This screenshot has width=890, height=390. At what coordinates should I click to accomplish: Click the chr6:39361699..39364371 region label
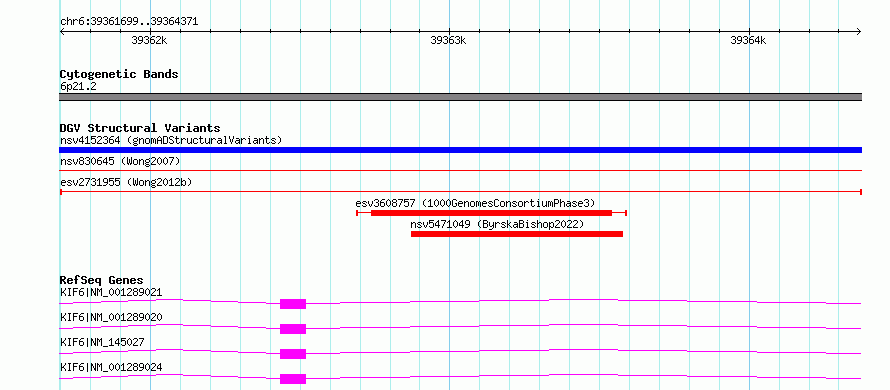point(129,22)
